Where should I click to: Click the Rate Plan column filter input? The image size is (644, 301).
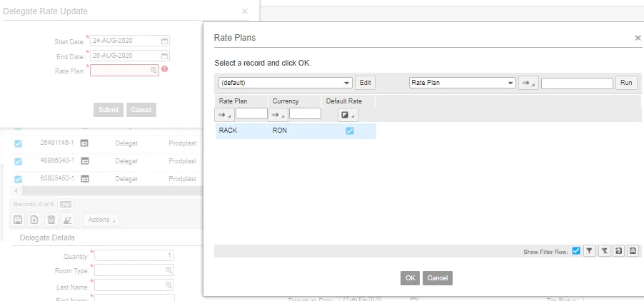pyautogui.click(x=251, y=113)
